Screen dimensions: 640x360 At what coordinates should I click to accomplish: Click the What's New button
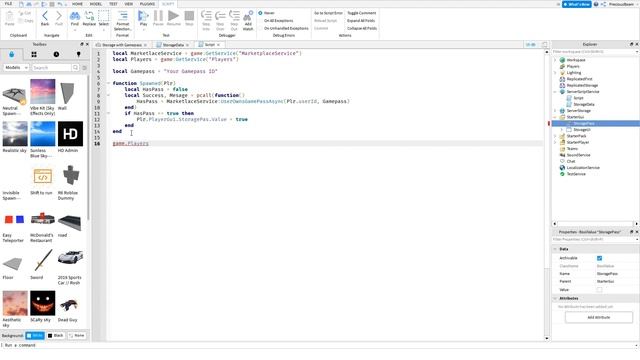[576, 4]
